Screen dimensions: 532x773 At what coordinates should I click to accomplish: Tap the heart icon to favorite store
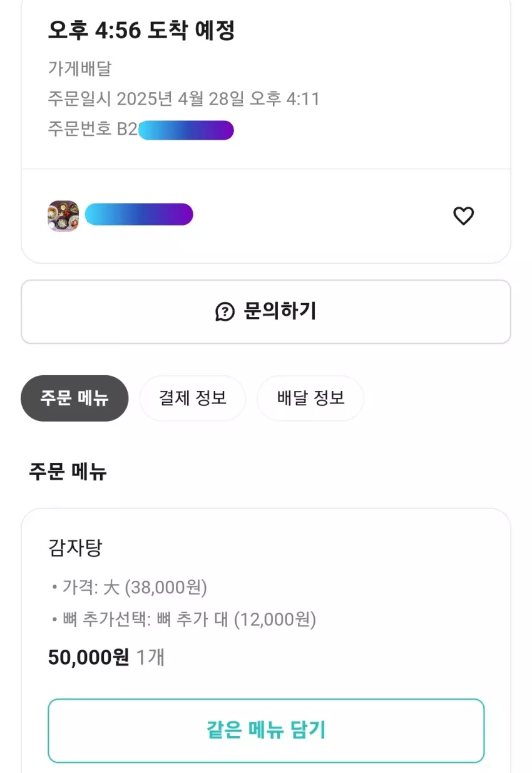463,216
